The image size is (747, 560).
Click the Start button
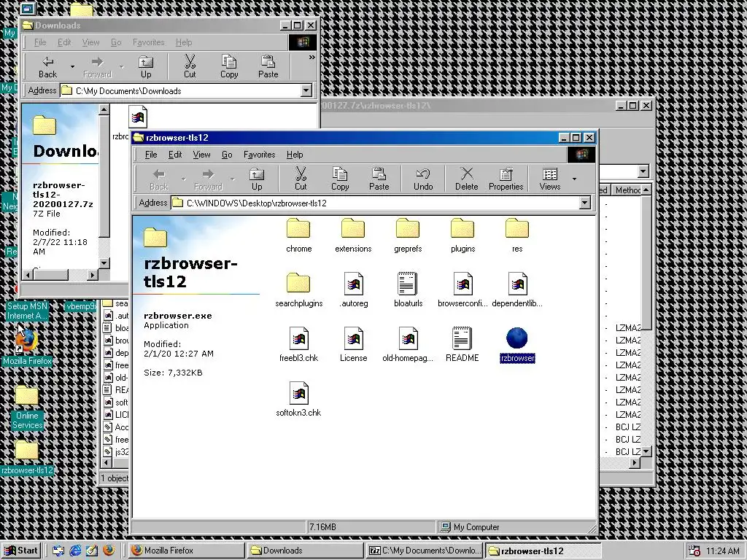[x=21, y=551]
